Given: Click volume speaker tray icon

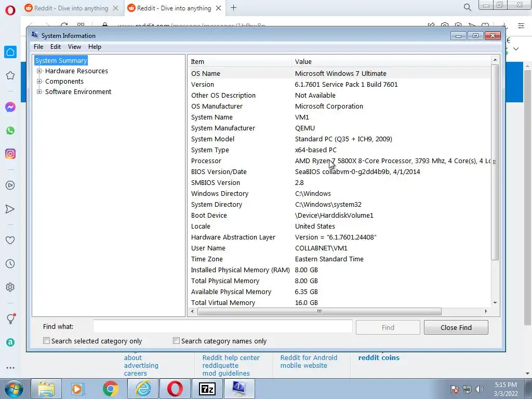Looking at the screenshot, I should [x=480, y=389].
